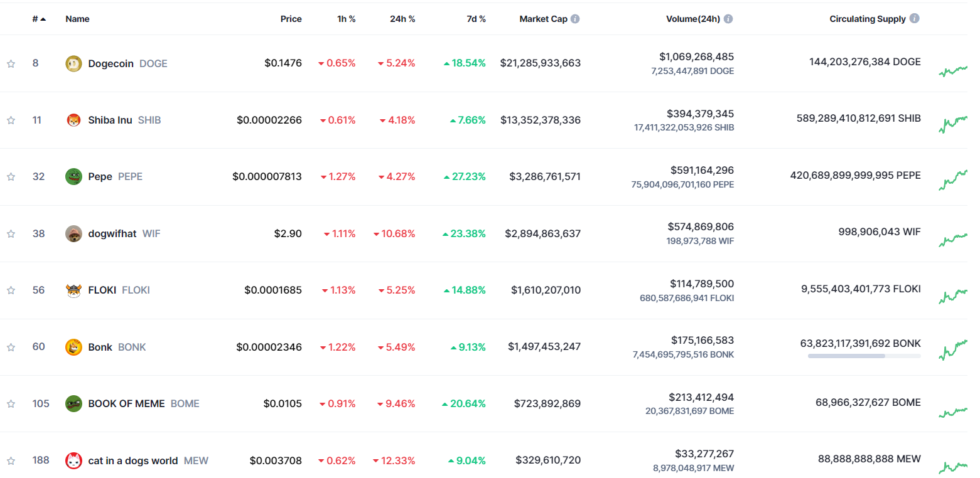Click the Bonk coin logo

[73, 347]
